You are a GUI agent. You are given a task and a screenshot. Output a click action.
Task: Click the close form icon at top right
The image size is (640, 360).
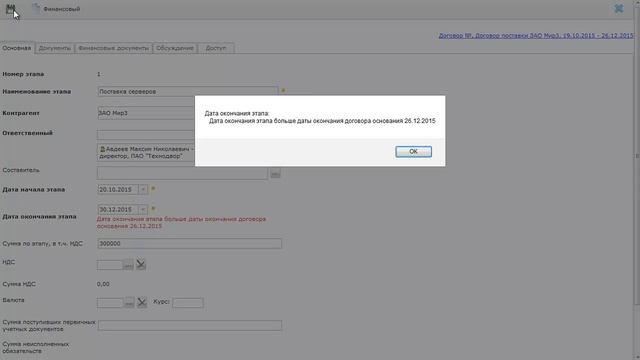click(619, 8)
